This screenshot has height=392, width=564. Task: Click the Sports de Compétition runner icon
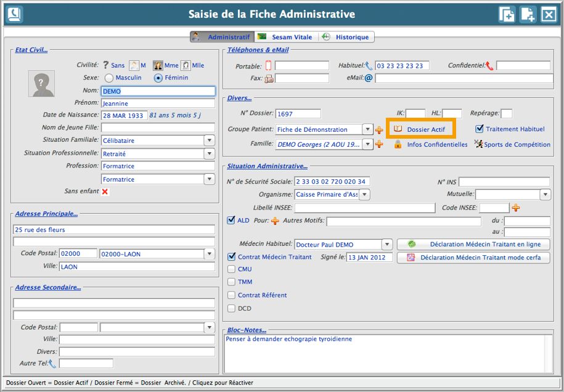[x=478, y=144]
